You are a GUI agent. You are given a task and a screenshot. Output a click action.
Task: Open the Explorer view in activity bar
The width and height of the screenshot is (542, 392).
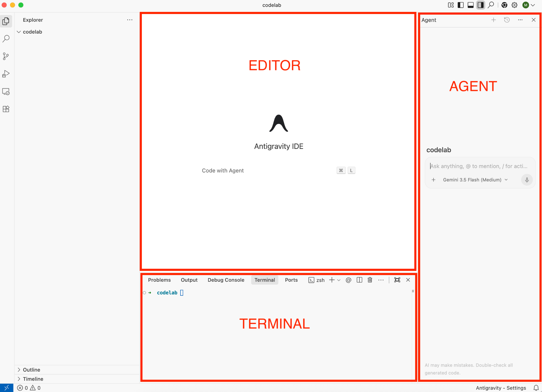click(x=6, y=21)
